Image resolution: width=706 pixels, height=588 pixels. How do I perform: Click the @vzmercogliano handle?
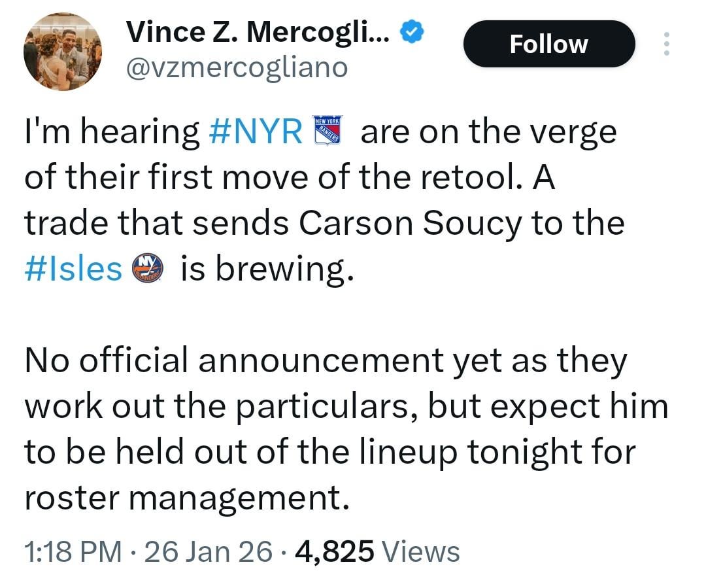point(238,67)
